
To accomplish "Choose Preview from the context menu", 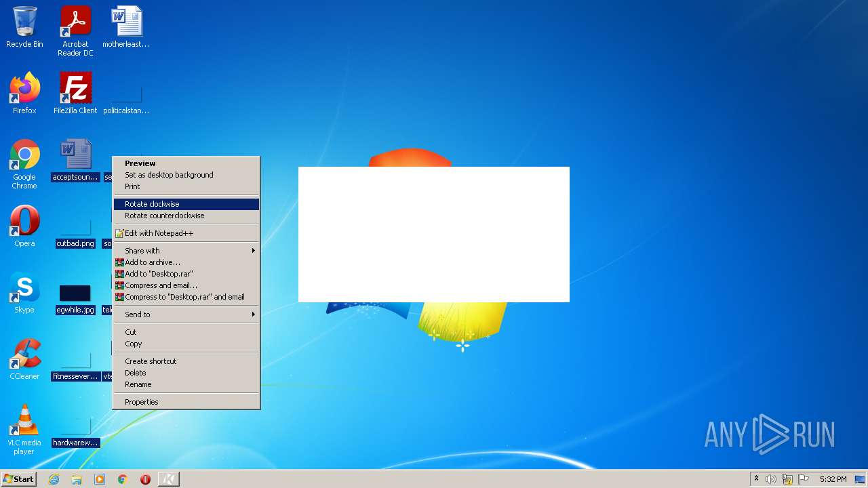I will coord(186,163).
